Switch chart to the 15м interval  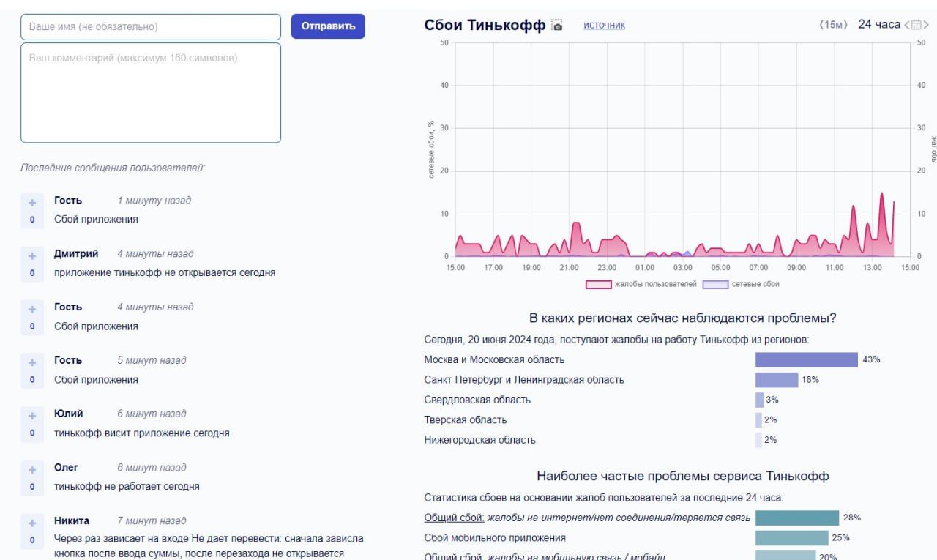[833, 25]
